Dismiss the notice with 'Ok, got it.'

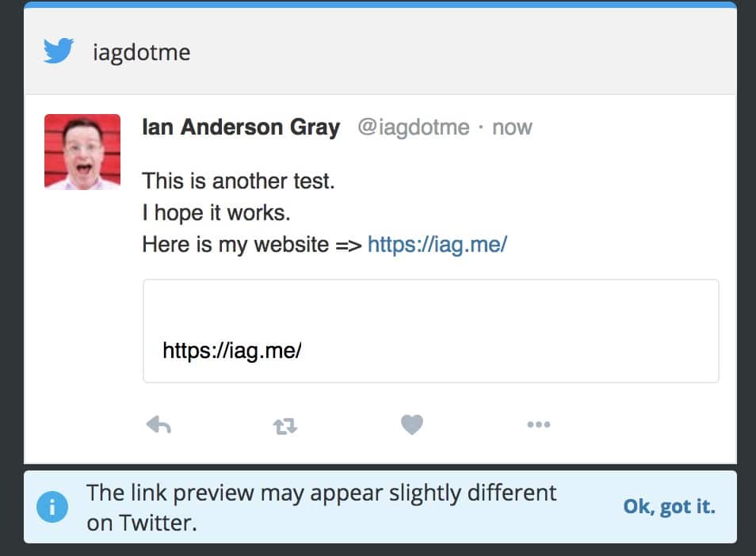coord(669,506)
